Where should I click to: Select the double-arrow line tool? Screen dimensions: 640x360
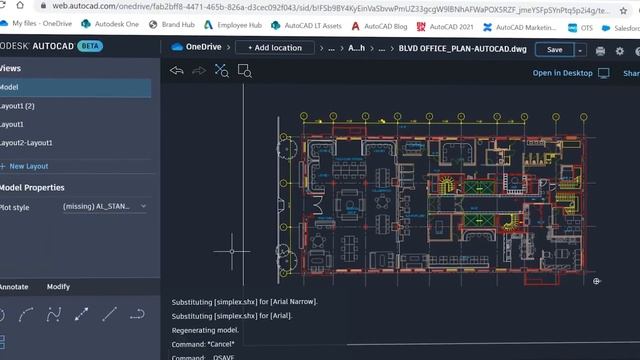81,314
